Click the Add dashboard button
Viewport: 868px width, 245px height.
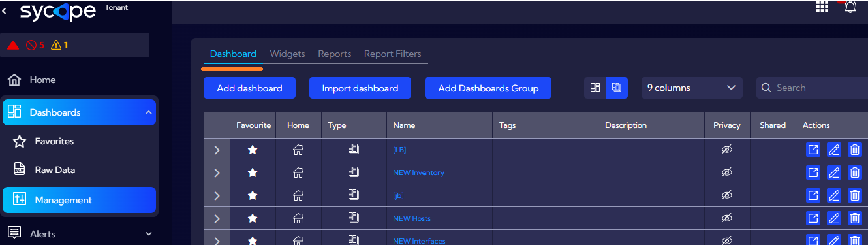[x=249, y=88]
